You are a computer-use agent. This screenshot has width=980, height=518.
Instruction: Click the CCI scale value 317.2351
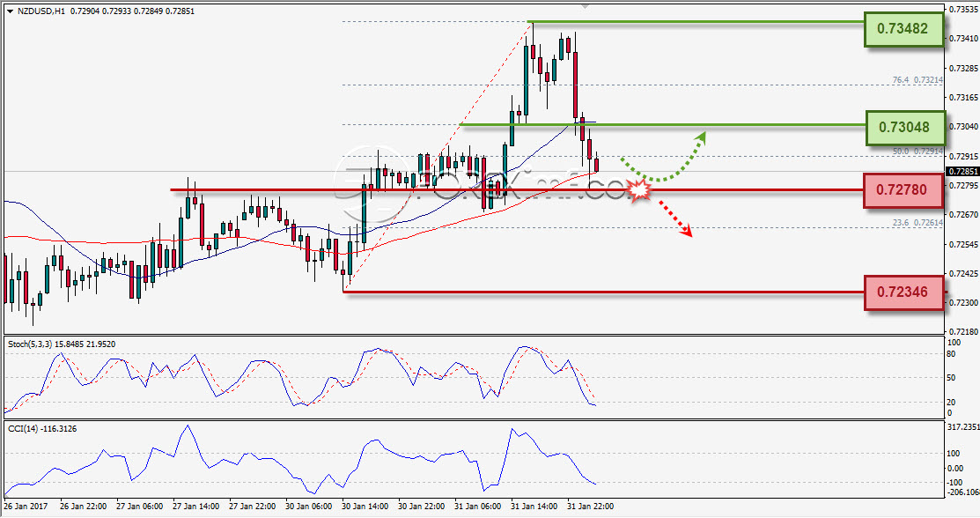tap(963, 427)
